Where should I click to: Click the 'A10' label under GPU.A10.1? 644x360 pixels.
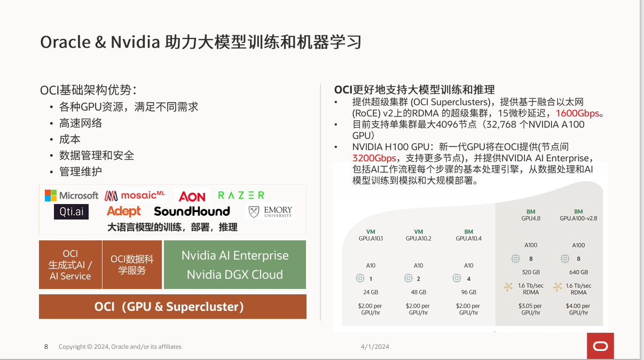[371, 265]
